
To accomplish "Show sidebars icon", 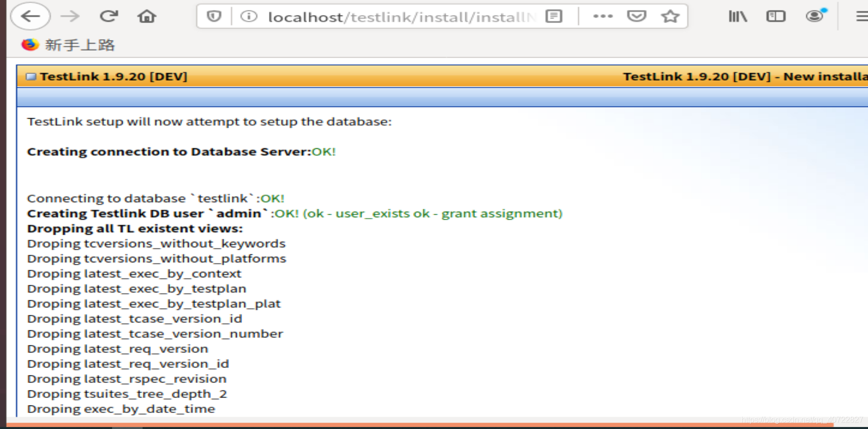I will coord(776,17).
